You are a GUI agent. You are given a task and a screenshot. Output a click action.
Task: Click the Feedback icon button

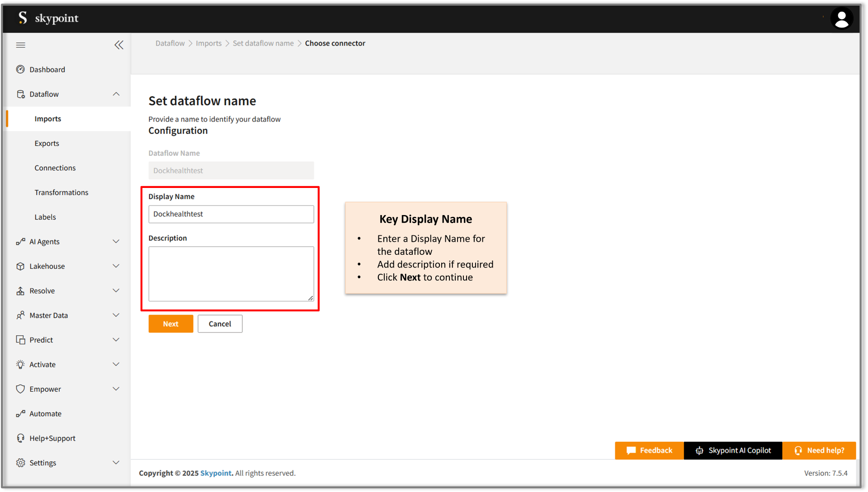[630, 450]
